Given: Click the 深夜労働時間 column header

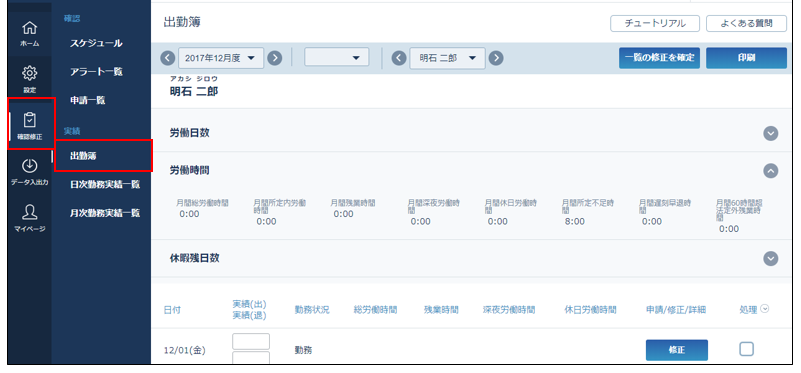Looking at the screenshot, I should [509, 310].
